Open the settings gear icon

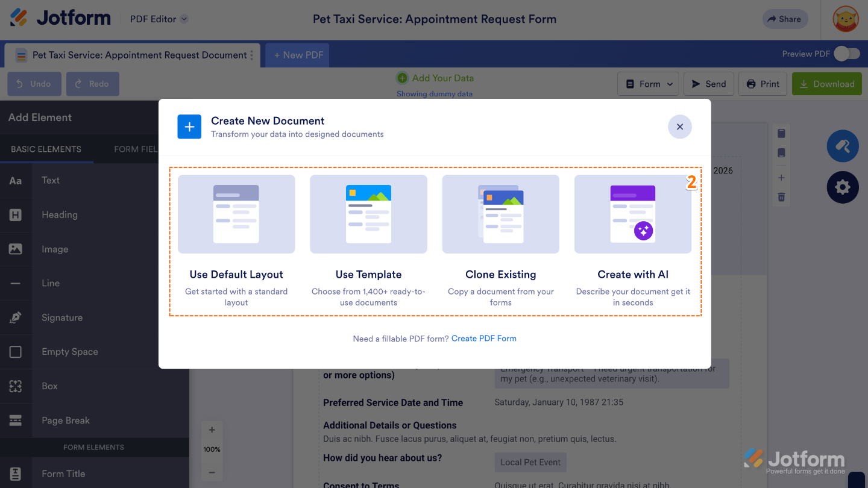pyautogui.click(x=842, y=187)
